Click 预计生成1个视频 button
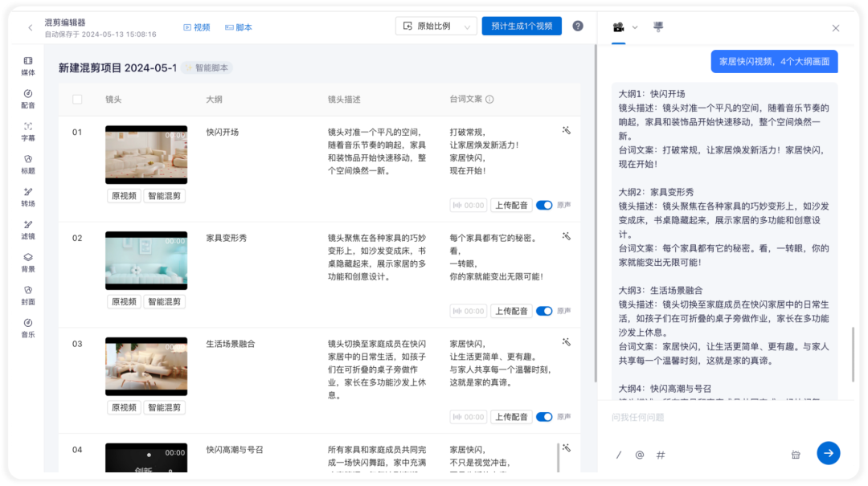This screenshot has width=868, height=486. (522, 26)
